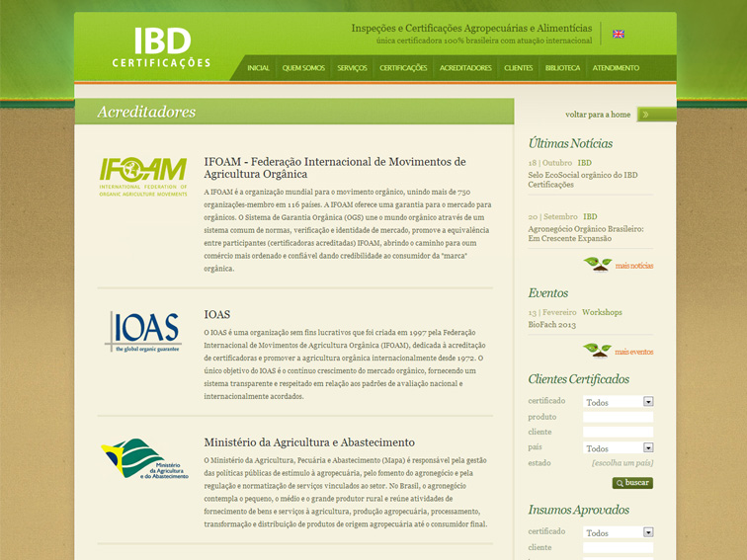Viewport: 747px width, 560px height.
Task: Select Biblioteca in the navigation bar
Action: (562, 68)
